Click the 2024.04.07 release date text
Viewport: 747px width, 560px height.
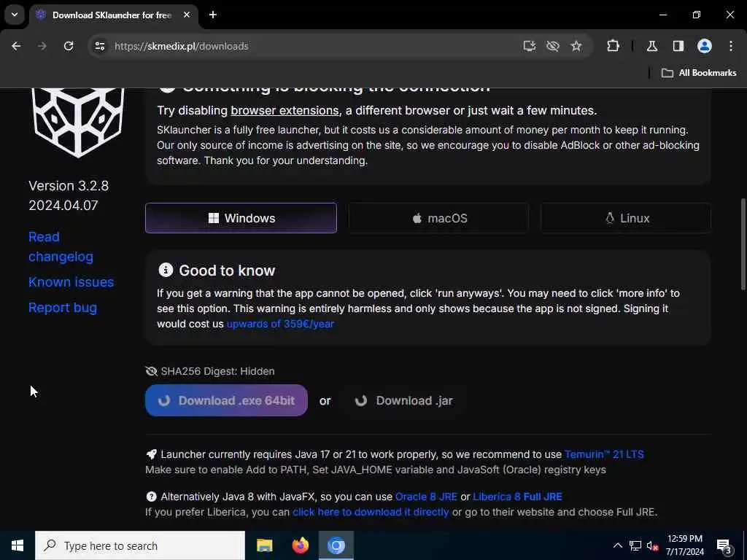(x=63, y=205)
